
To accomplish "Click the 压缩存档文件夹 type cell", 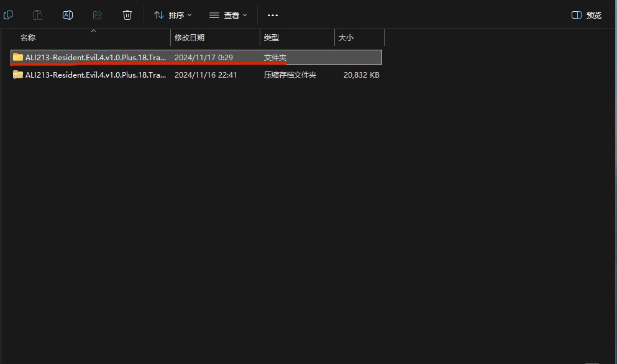I will [x=290, y=75].
